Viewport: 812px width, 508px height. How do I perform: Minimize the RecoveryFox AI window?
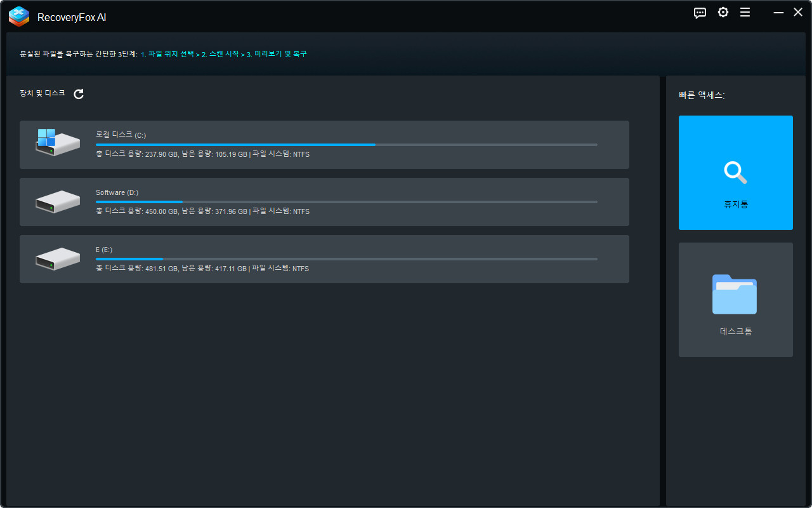coord(778,13)
